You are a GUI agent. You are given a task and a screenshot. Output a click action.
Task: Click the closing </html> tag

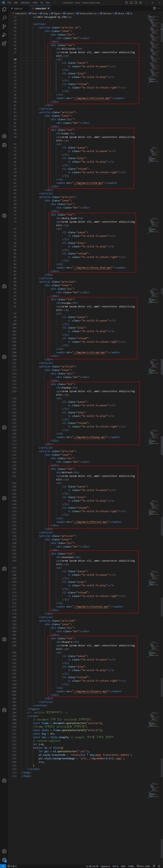(x=26, y=776)
